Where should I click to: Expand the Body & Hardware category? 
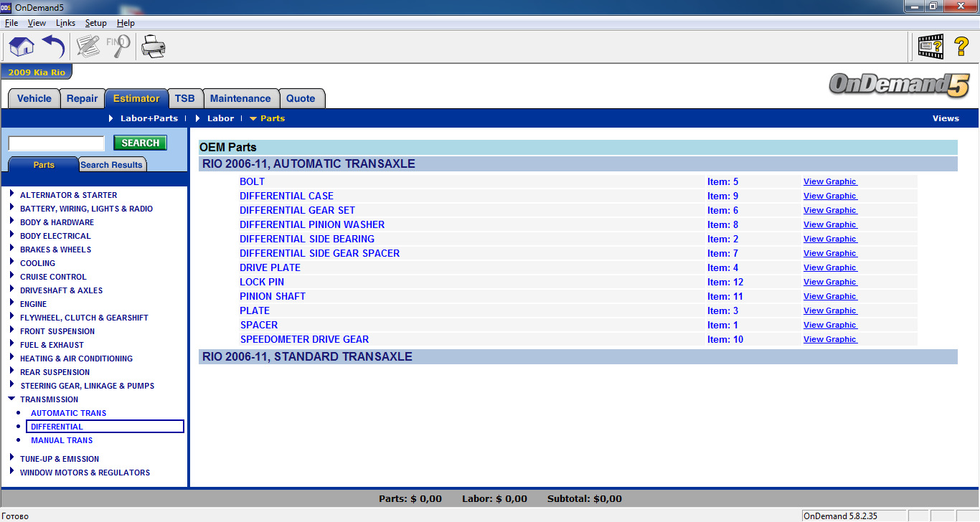click(x=12, y=222)
